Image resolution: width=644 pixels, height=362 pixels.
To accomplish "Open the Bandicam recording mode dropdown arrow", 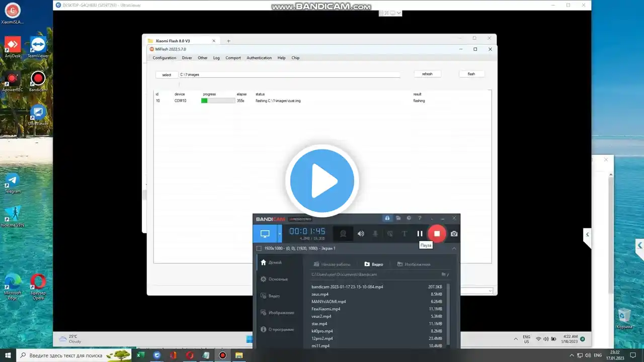I will pyautogui.click(x=280, y=234).
